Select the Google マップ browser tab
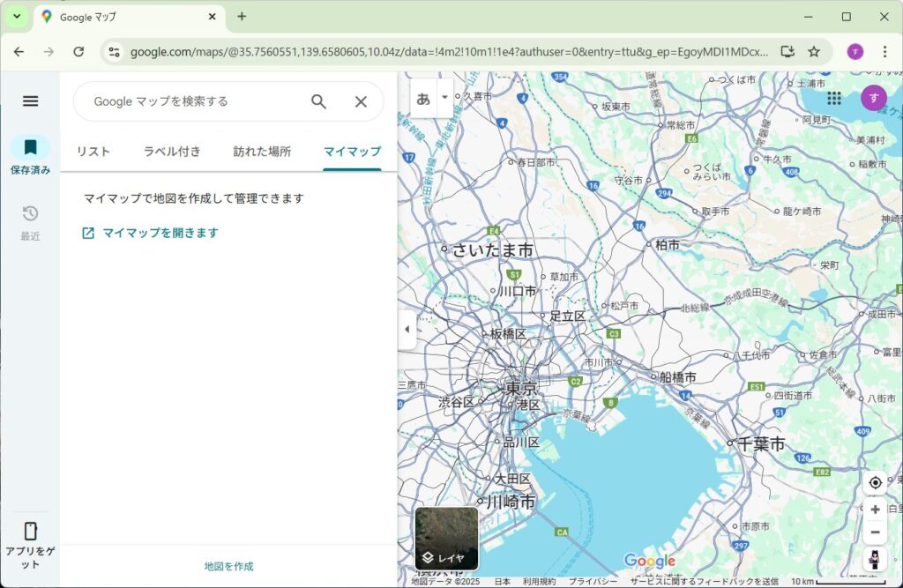This screenshot has width=903, height=588. click(130, 18)
